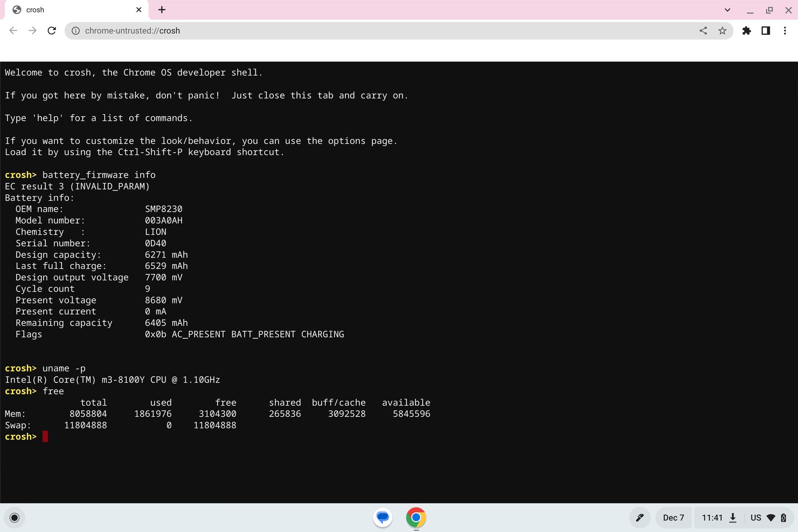Click the Mem used value '1861976'
Image resolution: width=798 pixels, height=532 pixels.
[x=153, y=414]
